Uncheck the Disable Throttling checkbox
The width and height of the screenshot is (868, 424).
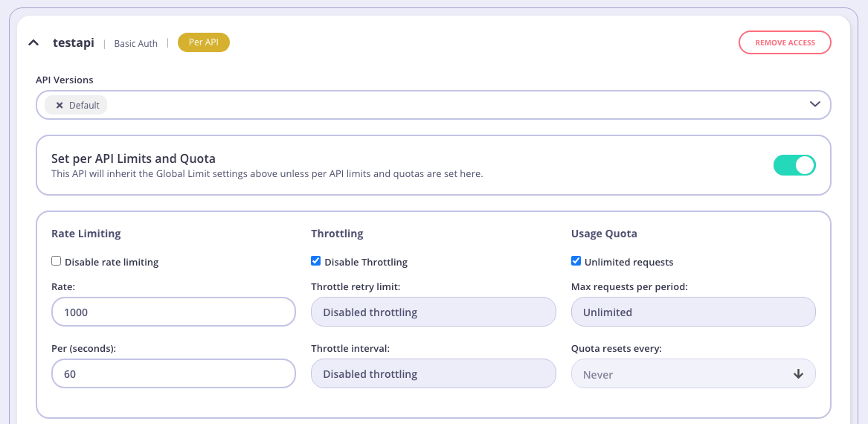click(316, 261)
